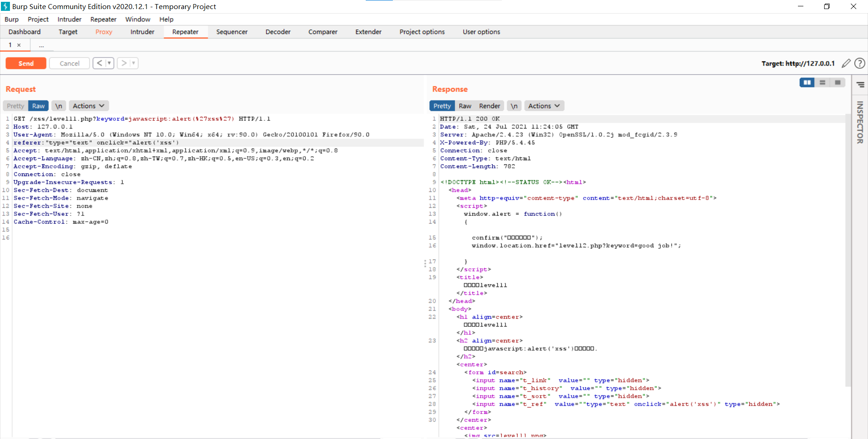Select the horizontal split response layout icon
868x439 pixels.
(x=823, y=82)
